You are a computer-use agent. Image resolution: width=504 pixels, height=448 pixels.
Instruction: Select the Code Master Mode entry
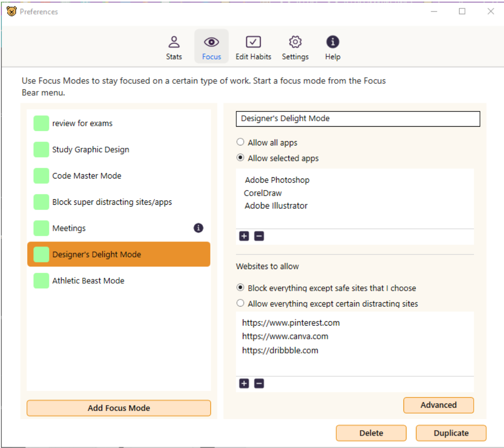(119, 176)
